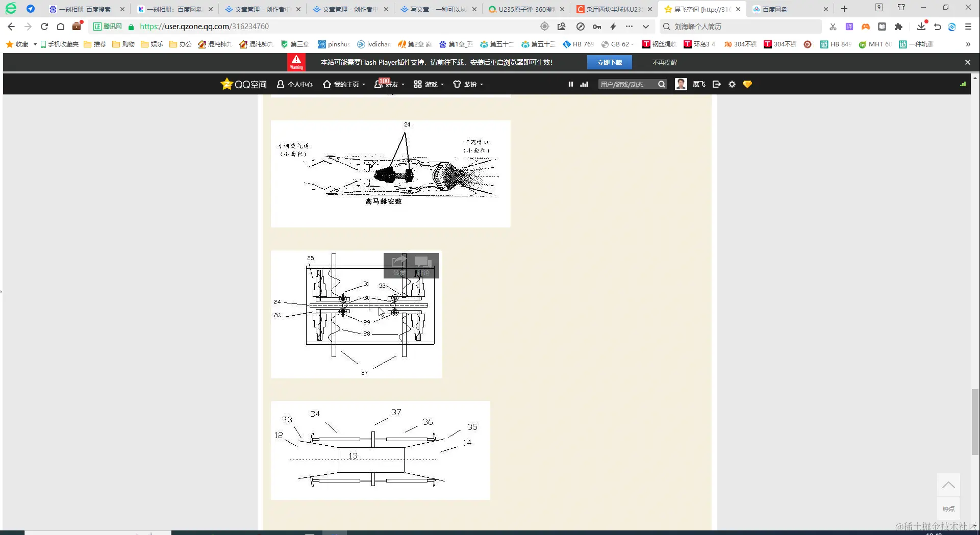Click the page vertical scrollbar thumb

coord(975,421)
